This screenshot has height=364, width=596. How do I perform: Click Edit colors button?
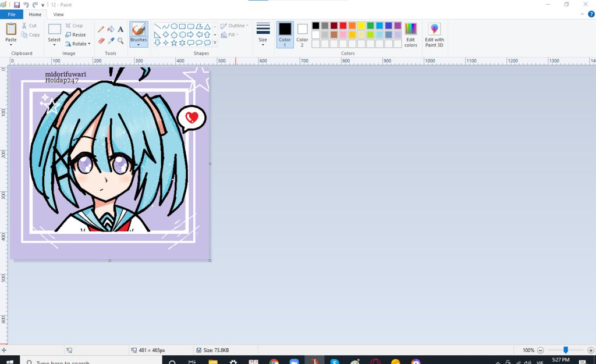[x=410, y=34]
